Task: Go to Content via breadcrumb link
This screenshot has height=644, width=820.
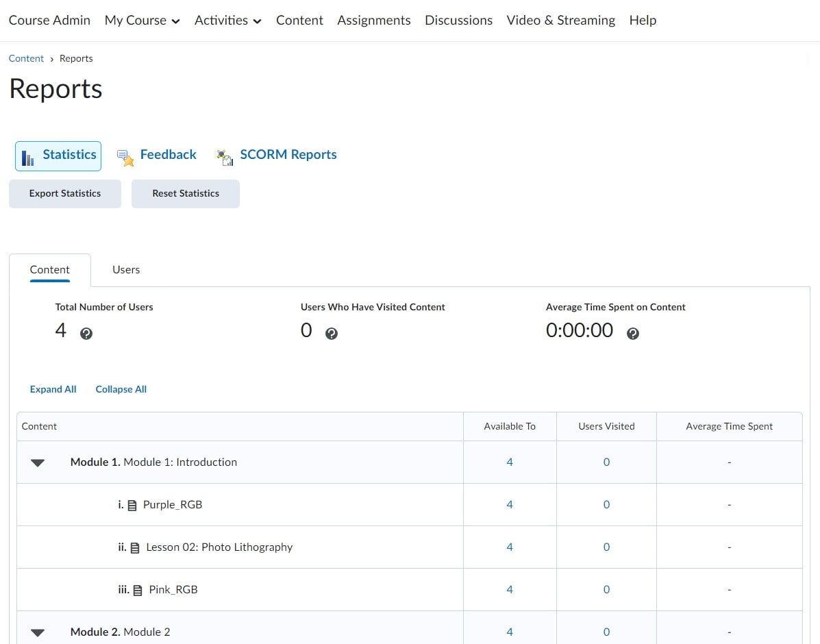Action: coord(26,59)
